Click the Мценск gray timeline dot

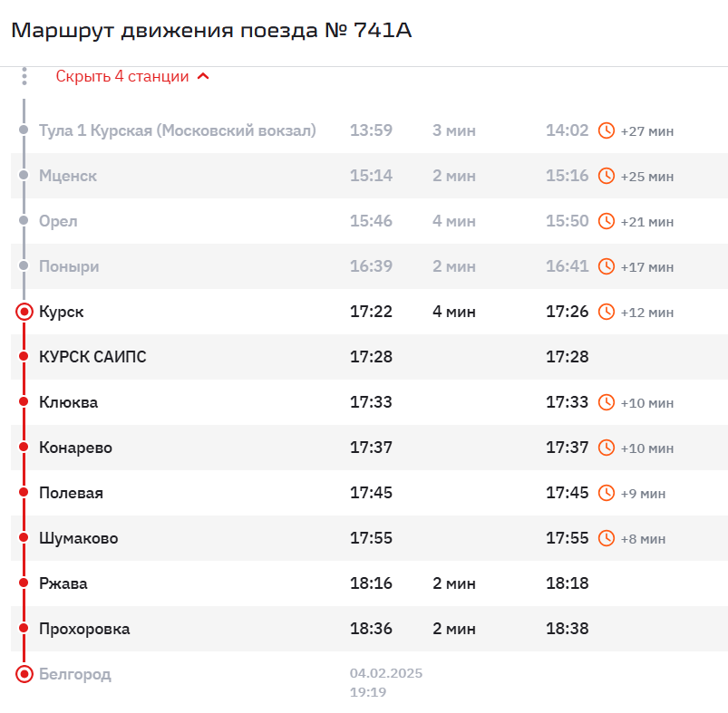coord(24,176)
